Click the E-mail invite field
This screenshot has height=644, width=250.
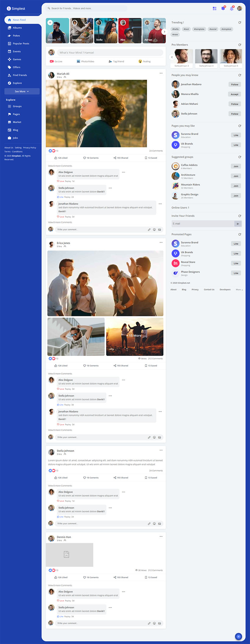click(203, 224)
